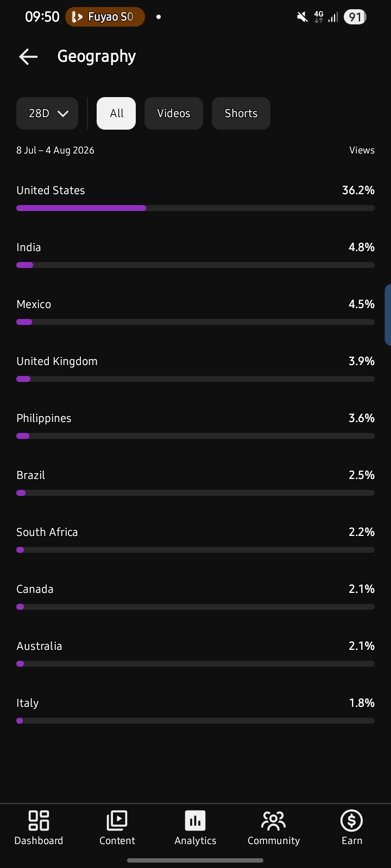Screen dimensions: 391x868
Task: Open the Dashboard tab icon
Action: [x=39, y=820]
